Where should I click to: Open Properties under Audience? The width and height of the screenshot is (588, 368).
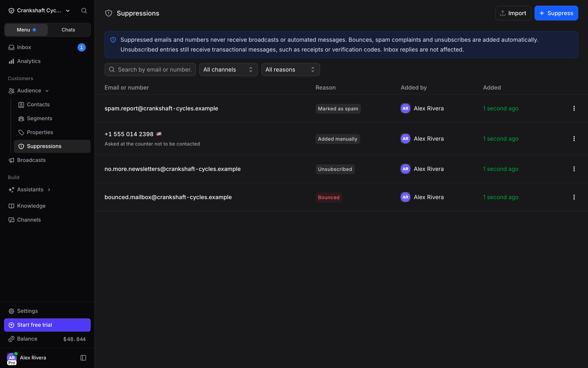pyautogui.click(x=52, y=132)
